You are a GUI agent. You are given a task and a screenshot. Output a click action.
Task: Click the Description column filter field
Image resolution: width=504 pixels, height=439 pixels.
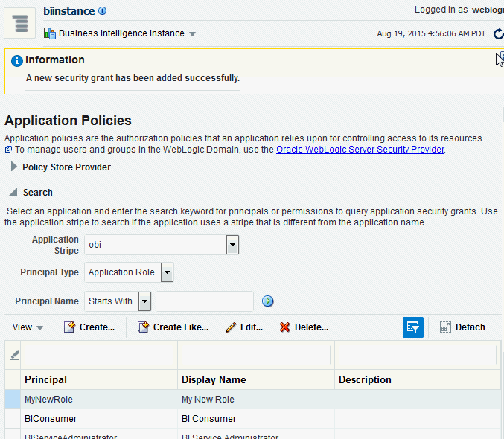(418, 355)
